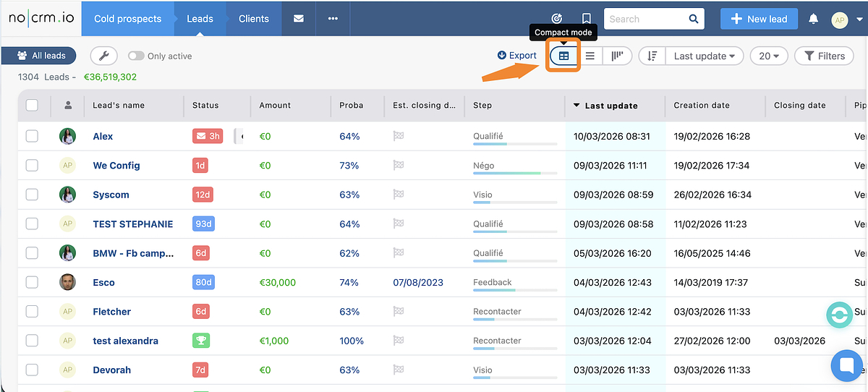Expand the 20 per page dropdown
Viewport: 868px width, 392px height.
click(769, 56)
